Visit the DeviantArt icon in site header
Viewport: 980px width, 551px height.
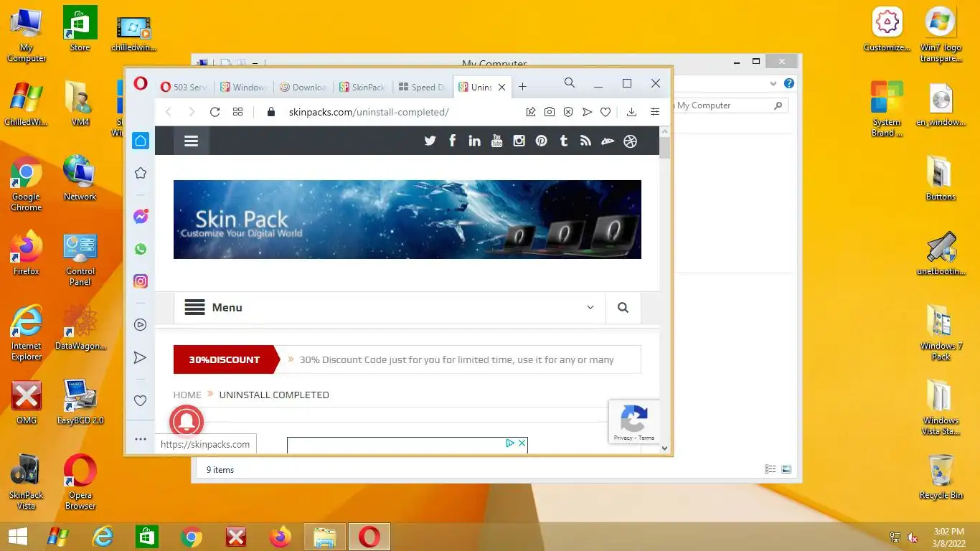coord(608,141)
